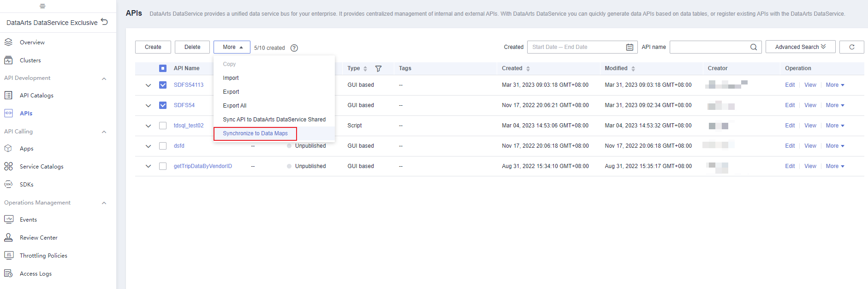
Task: Click the API Catalogs icon
Action: pos(8,95)
